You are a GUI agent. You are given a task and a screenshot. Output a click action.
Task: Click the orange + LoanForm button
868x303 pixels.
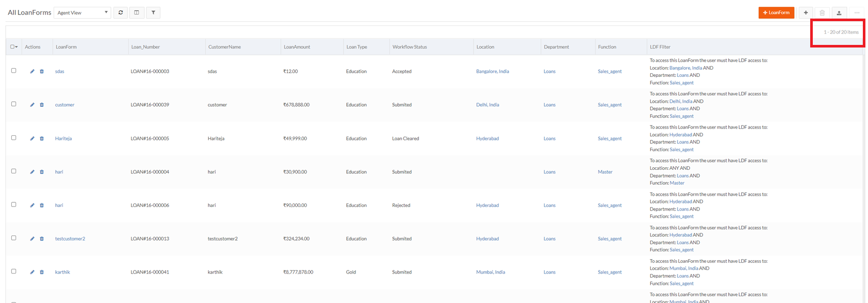[x=776, y=12]
